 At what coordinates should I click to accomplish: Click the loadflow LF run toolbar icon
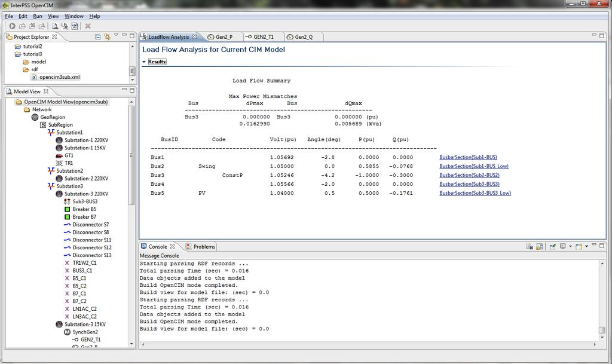65,26
